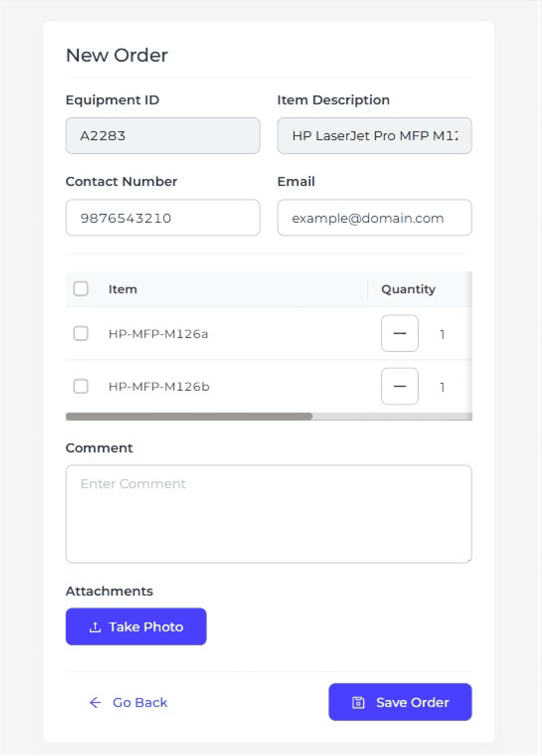Click the HP-MFP-M126a item name
The height and width of the screenshot is (756, 542).
click(158, 334)
